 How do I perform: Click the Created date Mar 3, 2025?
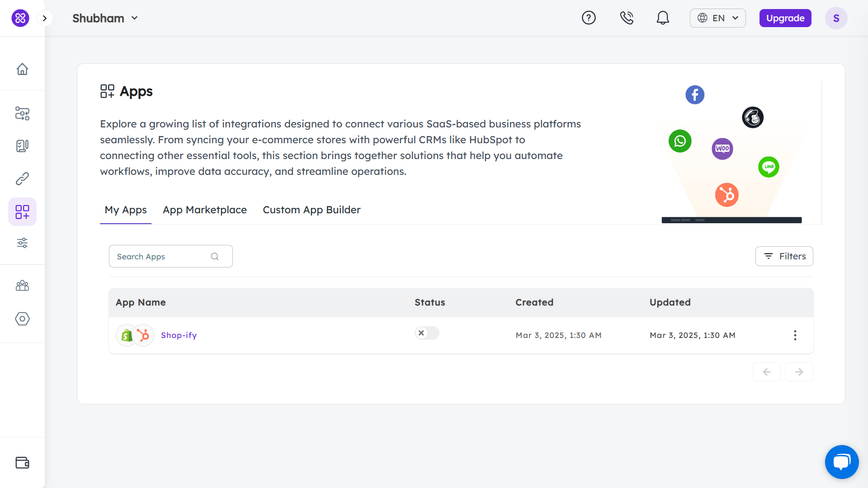coord(558,335)
